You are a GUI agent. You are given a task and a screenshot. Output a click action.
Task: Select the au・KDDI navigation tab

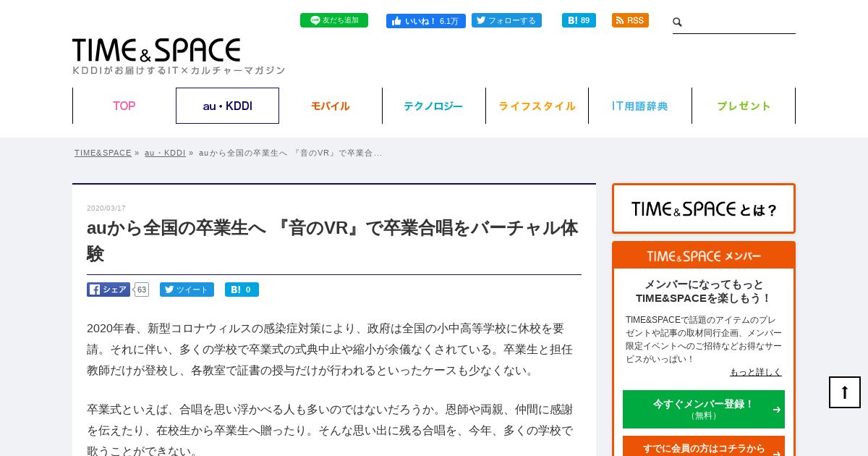click(227, 106)
